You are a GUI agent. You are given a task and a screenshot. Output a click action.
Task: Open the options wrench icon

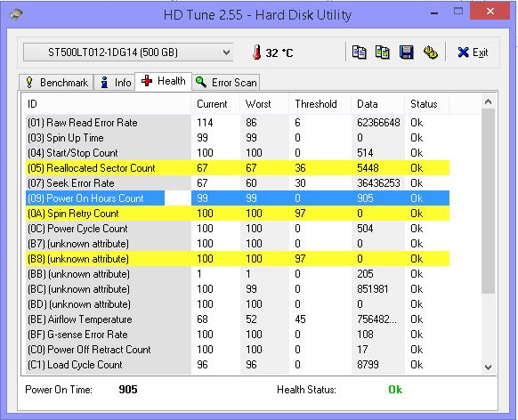point(431,52)
